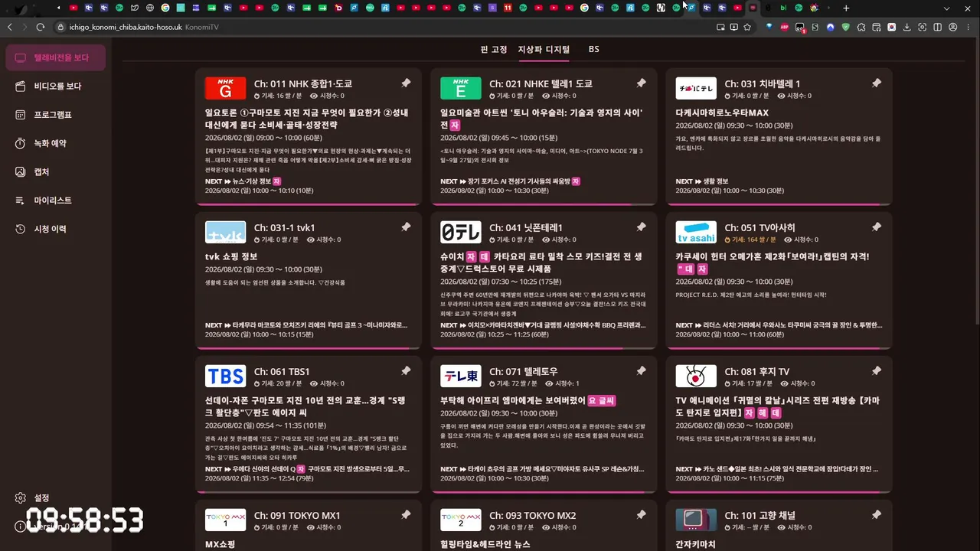
Task: Open 시청 이력 watch history
Action: coord(55,229)
